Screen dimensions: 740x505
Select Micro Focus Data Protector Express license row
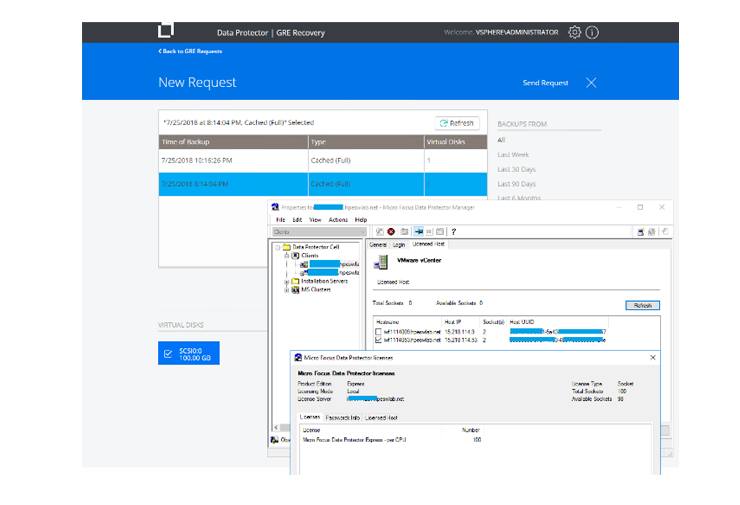coord(392,440)
